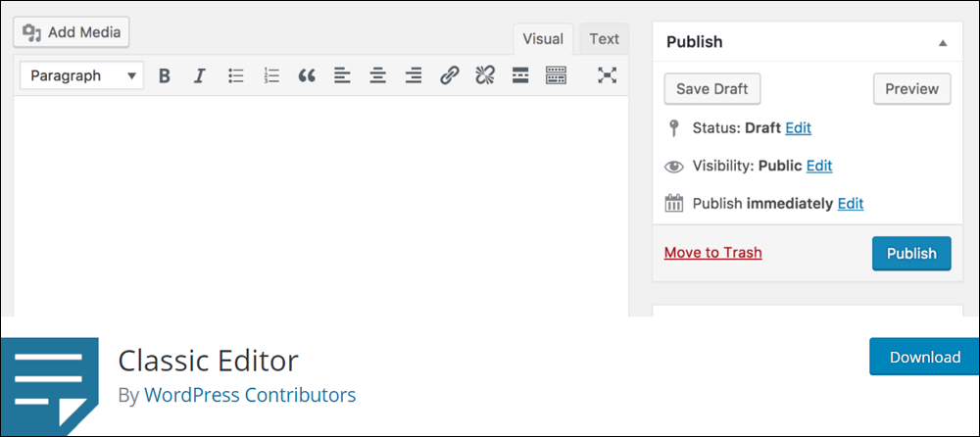Screen dimensions: 980x437
Task: Enter distraction-free fullscreen mode
Action: point(607,76)
